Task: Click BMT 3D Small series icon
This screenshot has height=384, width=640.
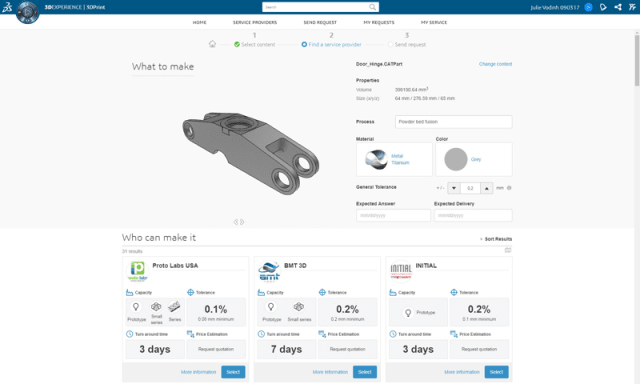Action: [x=299, y=306]
